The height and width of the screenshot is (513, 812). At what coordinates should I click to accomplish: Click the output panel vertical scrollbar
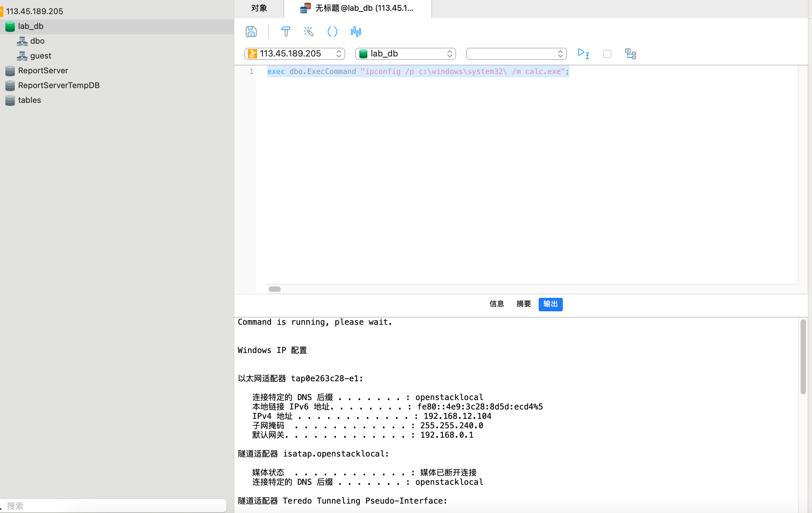[x=803, y=356]
